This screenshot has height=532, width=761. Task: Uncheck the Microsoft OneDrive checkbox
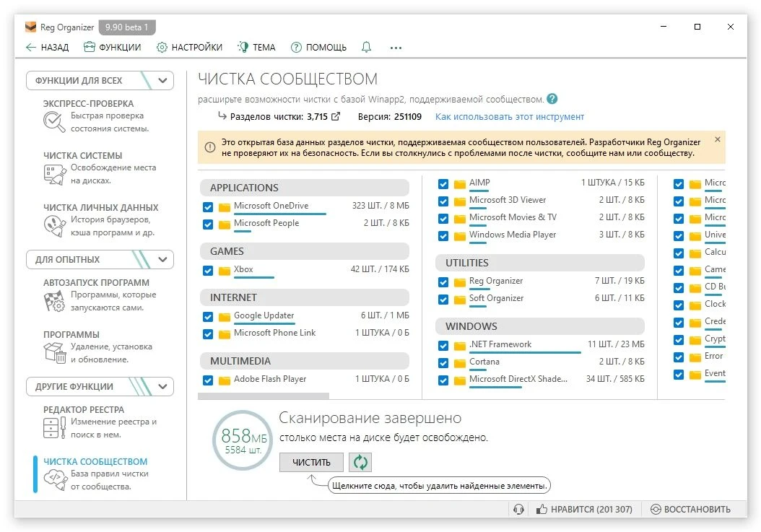(208, 207)
